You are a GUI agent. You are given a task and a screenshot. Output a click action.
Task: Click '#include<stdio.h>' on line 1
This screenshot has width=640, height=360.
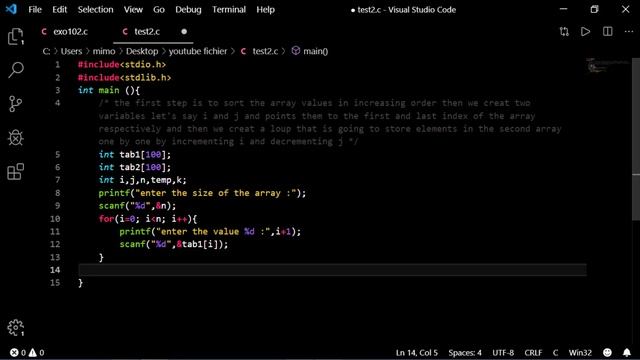click(x=122, y=64)
